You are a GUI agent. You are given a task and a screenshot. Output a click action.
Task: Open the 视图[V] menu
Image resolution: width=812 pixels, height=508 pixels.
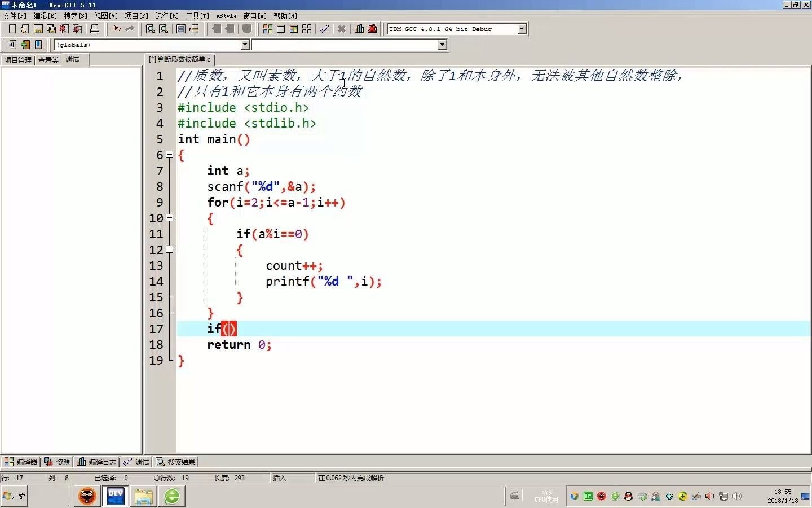pos(106,16)
